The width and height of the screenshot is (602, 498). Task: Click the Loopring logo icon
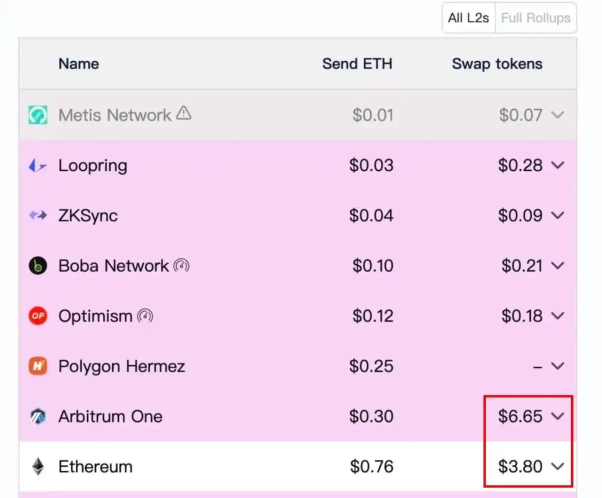pyautogui.click(x=38, y=166)
